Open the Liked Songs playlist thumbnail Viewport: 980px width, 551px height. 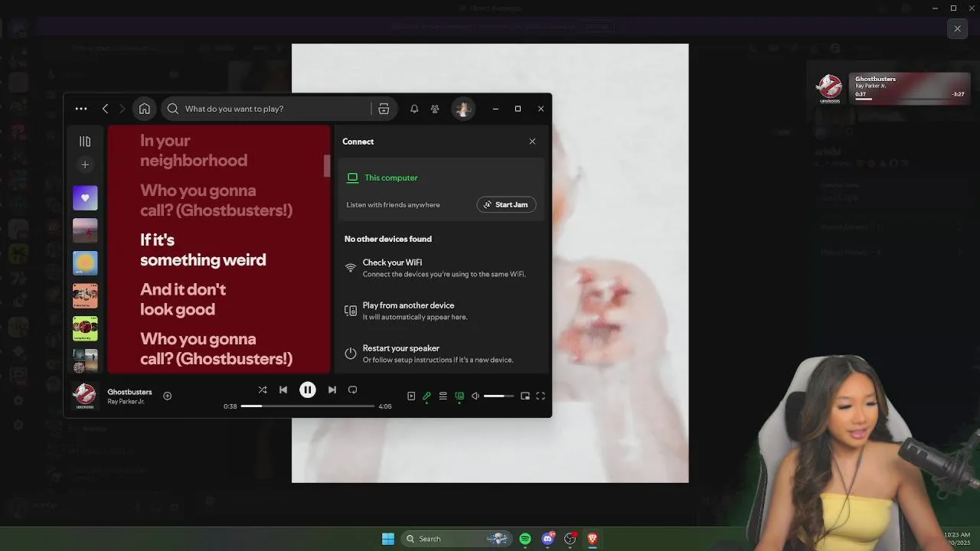[x=85, y=197]
